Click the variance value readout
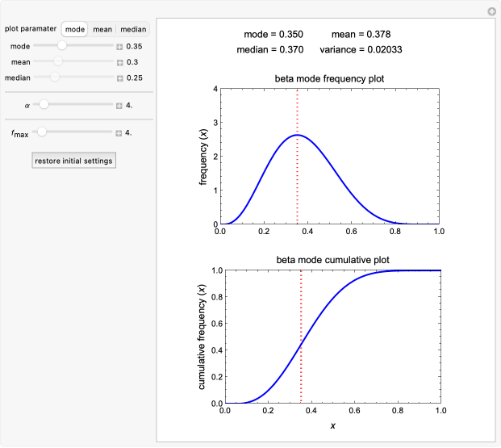This screenshot has width=501, height=448. [x=361, y=49]
